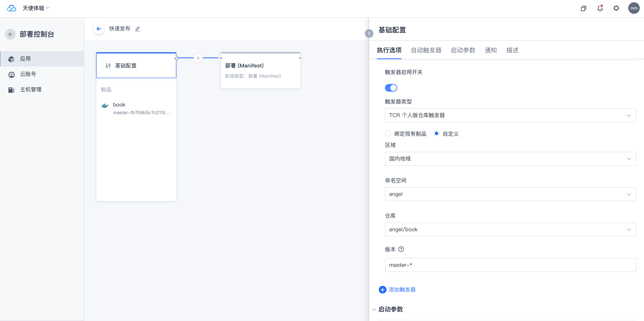
Task: Select the 部署 (Manifest) stage card
Action: tap(260, 70)
